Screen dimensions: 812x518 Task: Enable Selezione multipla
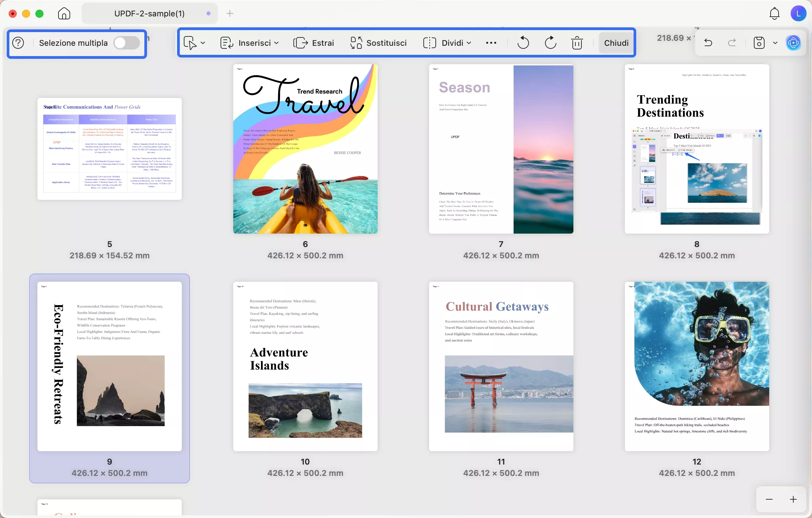point(126,43)
